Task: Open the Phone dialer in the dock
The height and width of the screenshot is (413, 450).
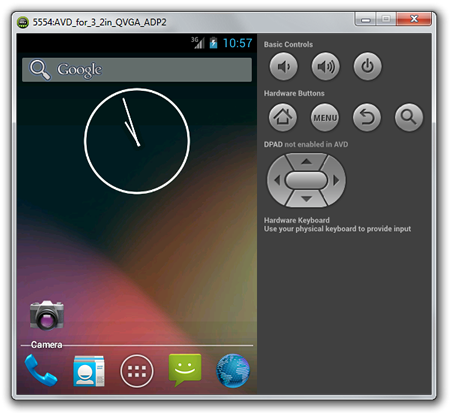Action: pos(41,370)
